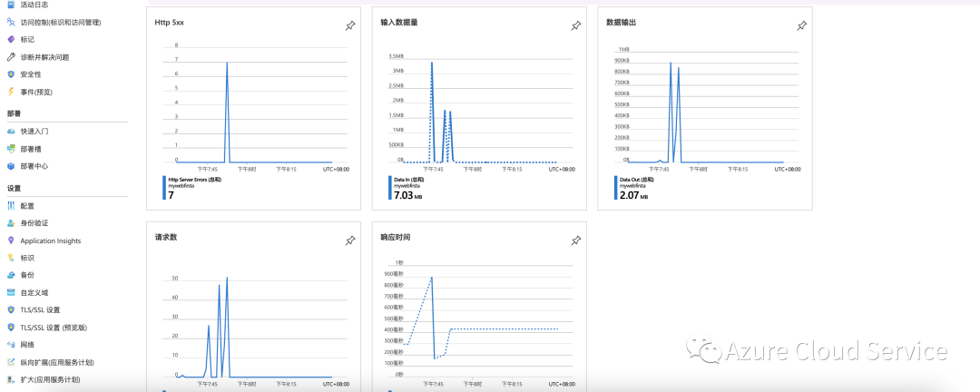Click the 请求数 chart title

pyautogui.click(x=166, y=238)
